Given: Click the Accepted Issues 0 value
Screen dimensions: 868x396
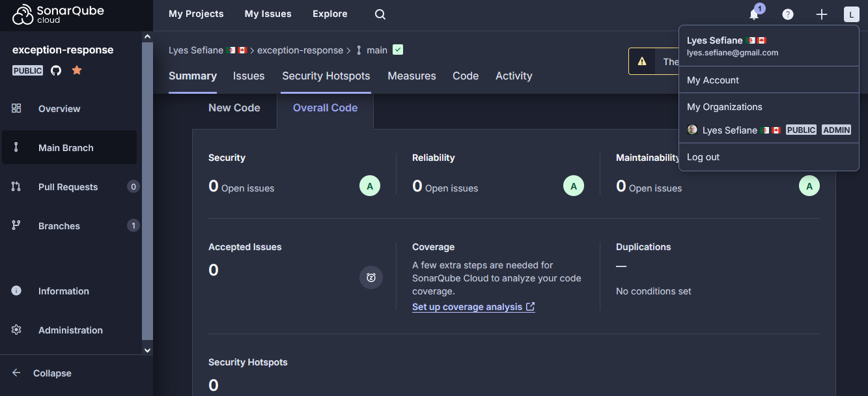Looking at the screenshot, I should pos(214,270).
